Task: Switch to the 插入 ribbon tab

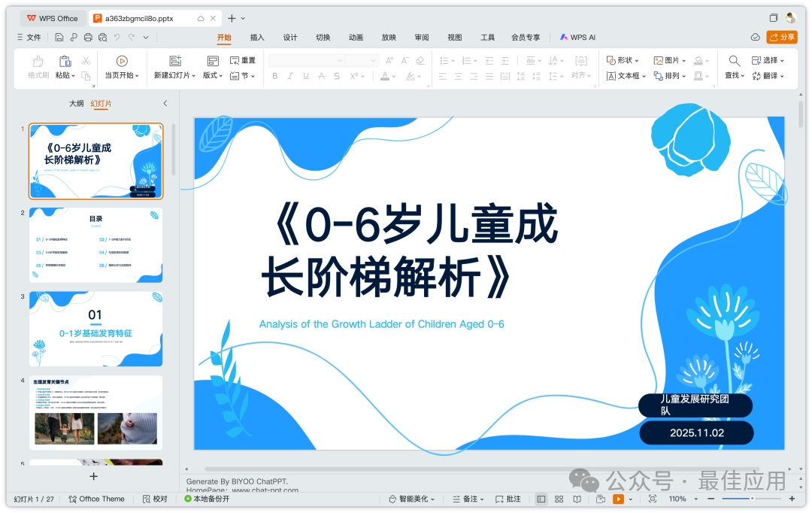Action: pos(256,37)
